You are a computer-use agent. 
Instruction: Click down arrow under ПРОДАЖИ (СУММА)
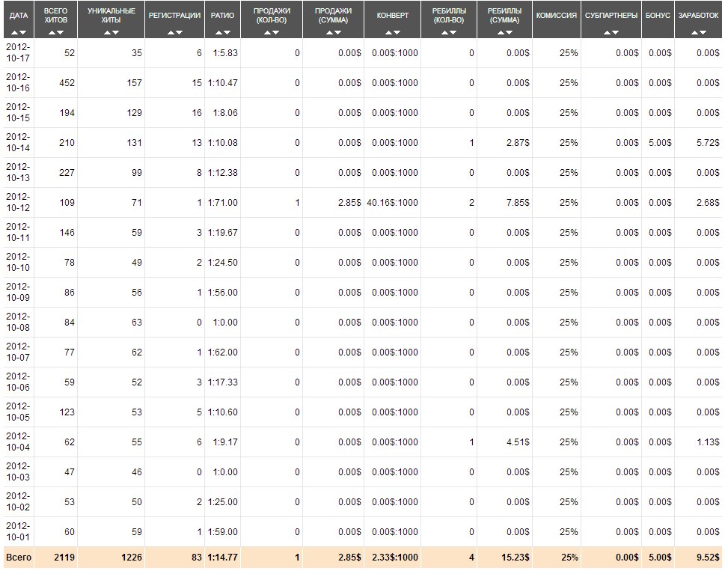pyautogui.click(x=337, y=33)
